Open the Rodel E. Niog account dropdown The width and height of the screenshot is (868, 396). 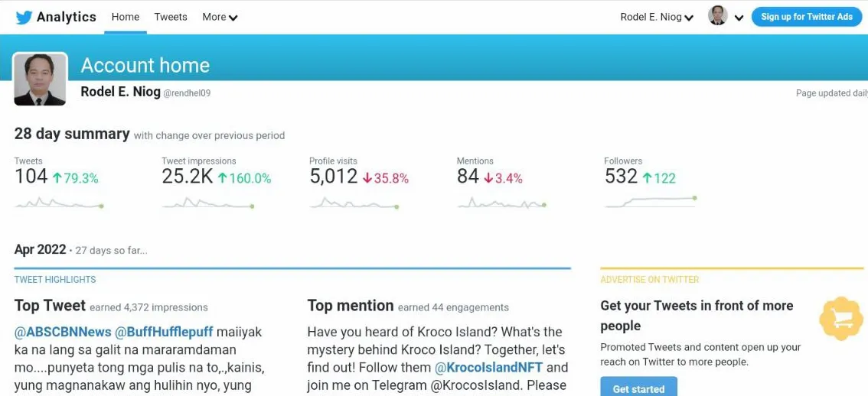click(x=657, y=17)
